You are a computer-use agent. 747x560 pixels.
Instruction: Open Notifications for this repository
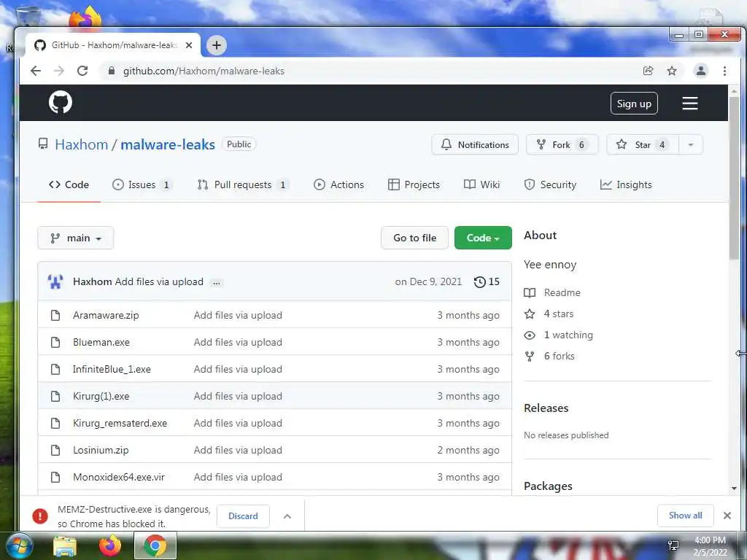click(474, 145)
